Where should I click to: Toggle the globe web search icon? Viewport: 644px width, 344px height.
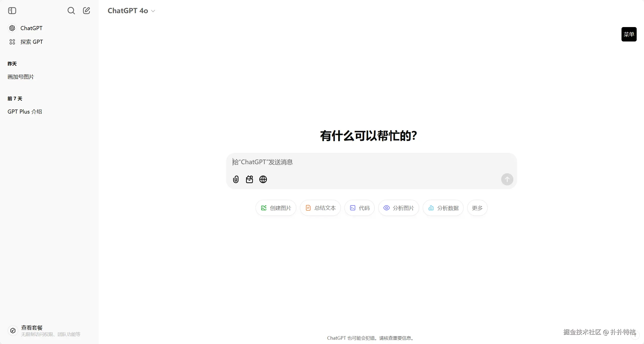point(263,179)
